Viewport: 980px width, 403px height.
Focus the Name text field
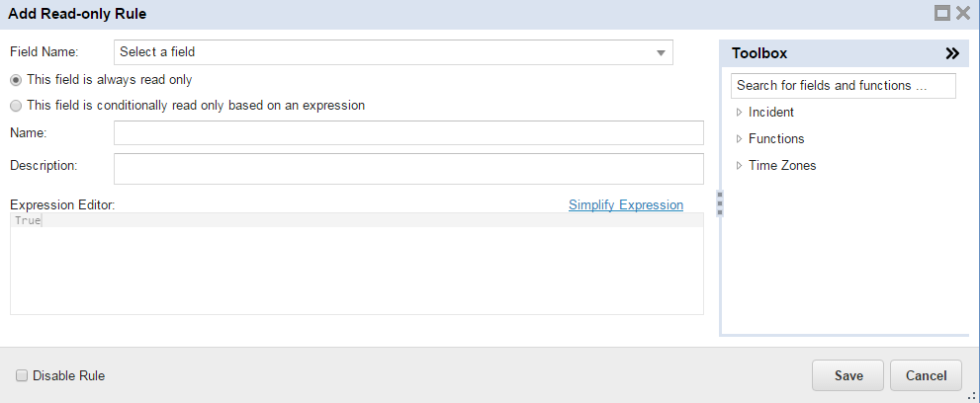[408, 132]
